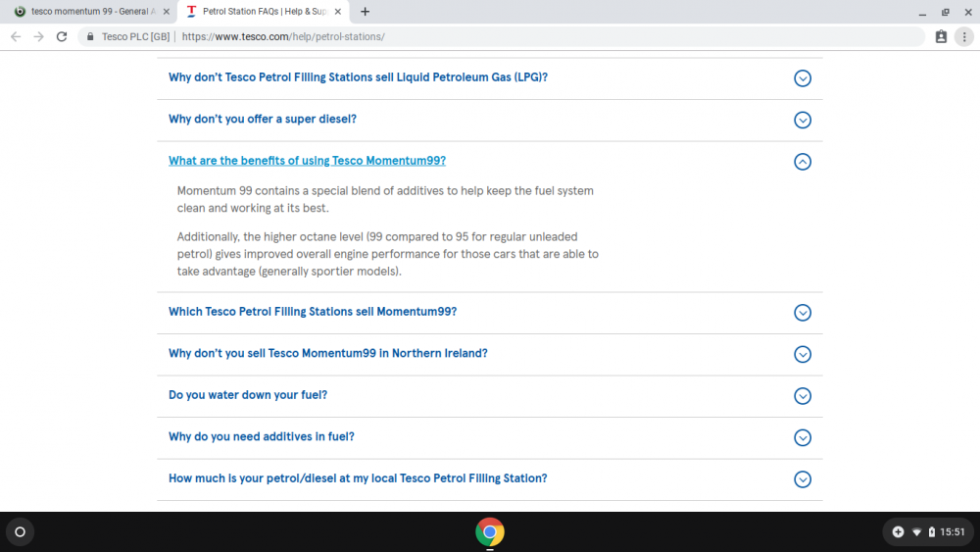Collapse the Momentum99 benefits answer chevron
Screen dimensions: 980x552
803,162
